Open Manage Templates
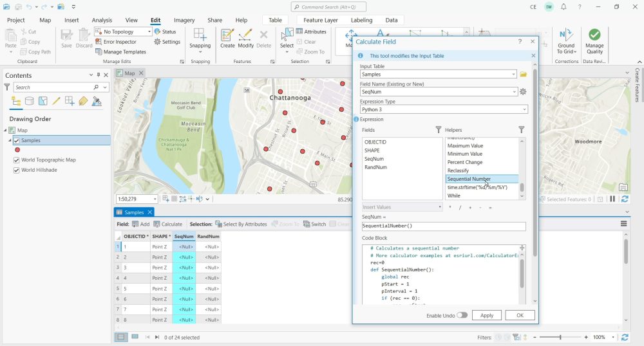This screenshot has width=644, height=346. pos(121,51)
